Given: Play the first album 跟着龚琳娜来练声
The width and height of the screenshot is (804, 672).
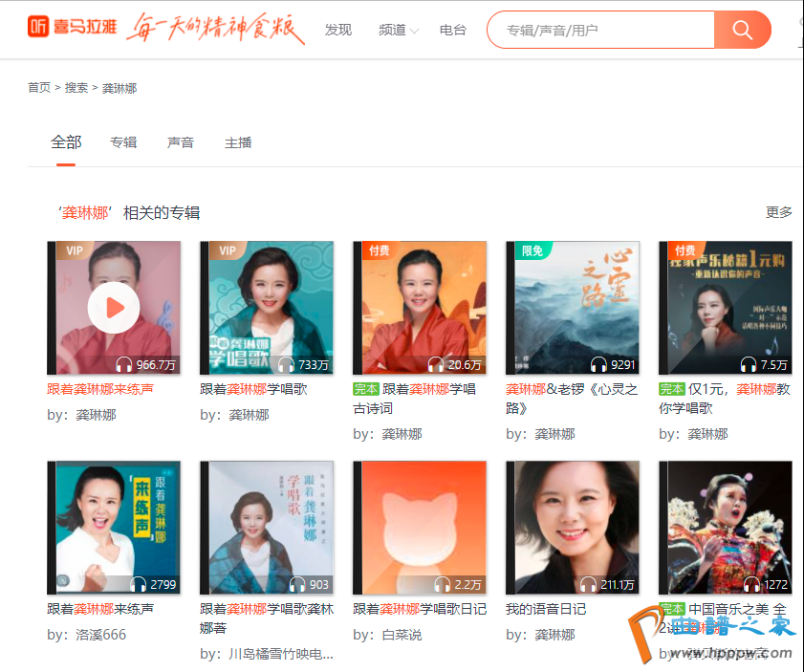Looking at the screenshot, I should pos(114,308).
